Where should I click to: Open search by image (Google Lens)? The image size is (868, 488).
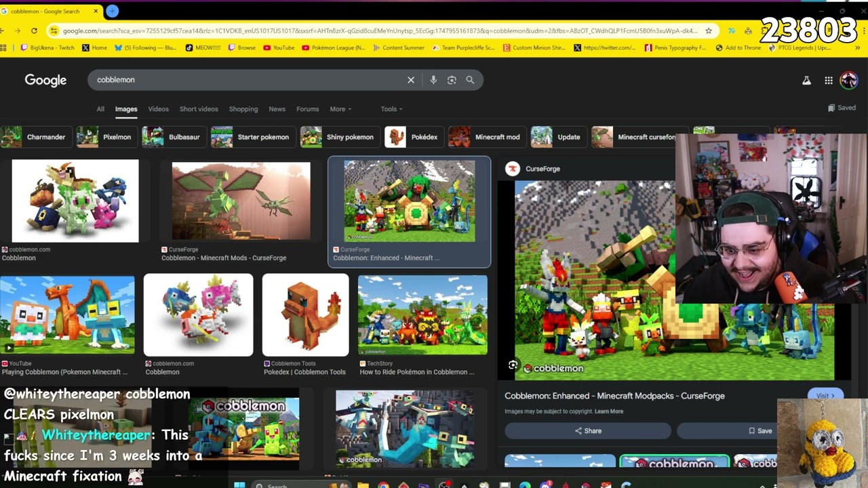tap(452, 80)
